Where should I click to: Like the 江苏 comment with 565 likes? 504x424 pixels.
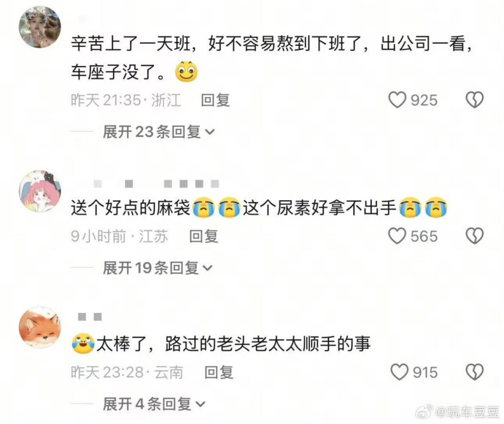397,236
